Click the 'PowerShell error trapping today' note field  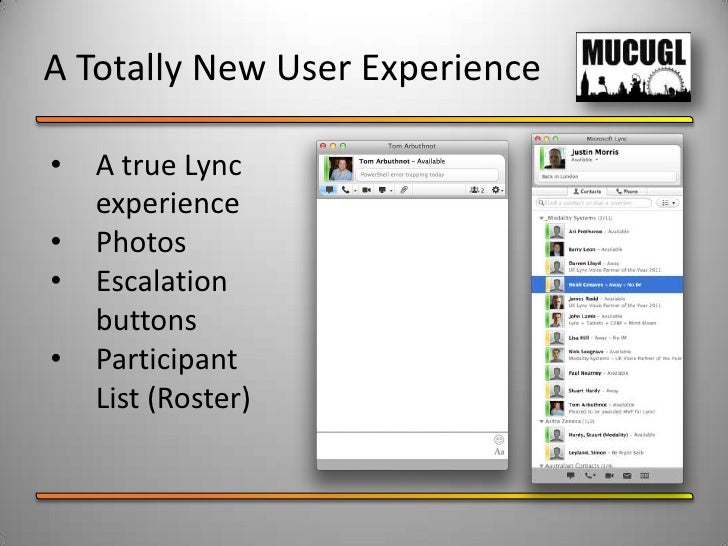pos(427,175)
